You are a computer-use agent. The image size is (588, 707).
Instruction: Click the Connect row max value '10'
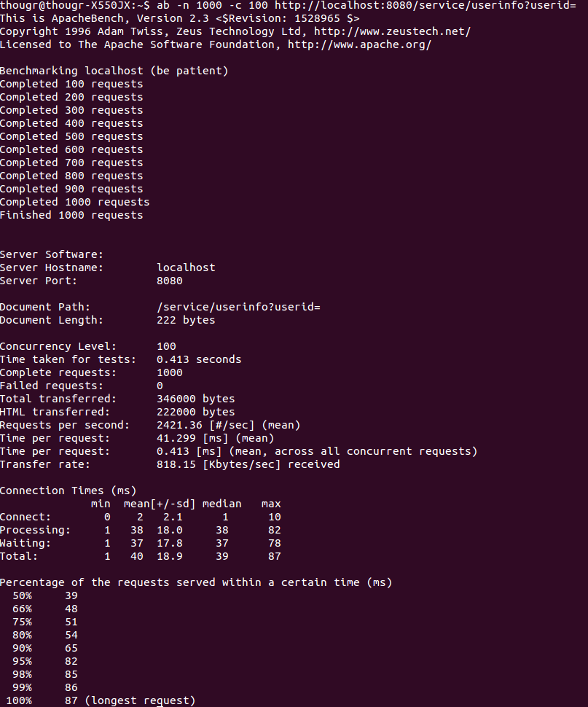pos(275,517)
